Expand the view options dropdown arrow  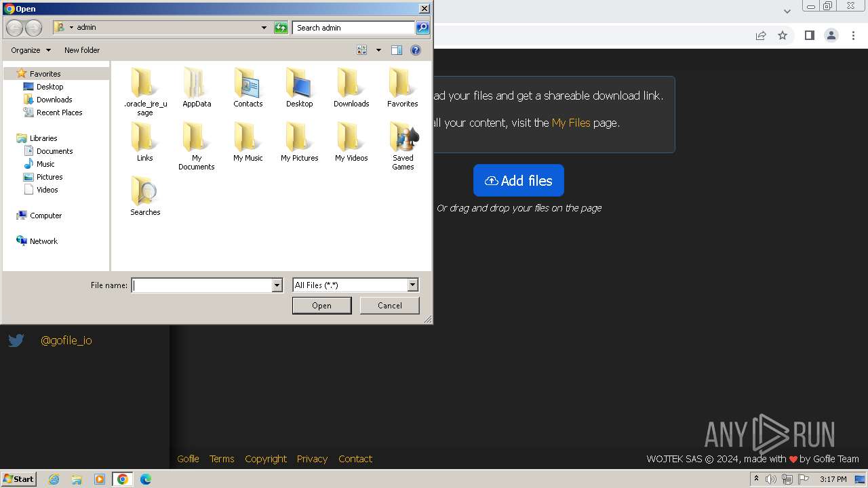pyautogui.click(x=378, y=50)
